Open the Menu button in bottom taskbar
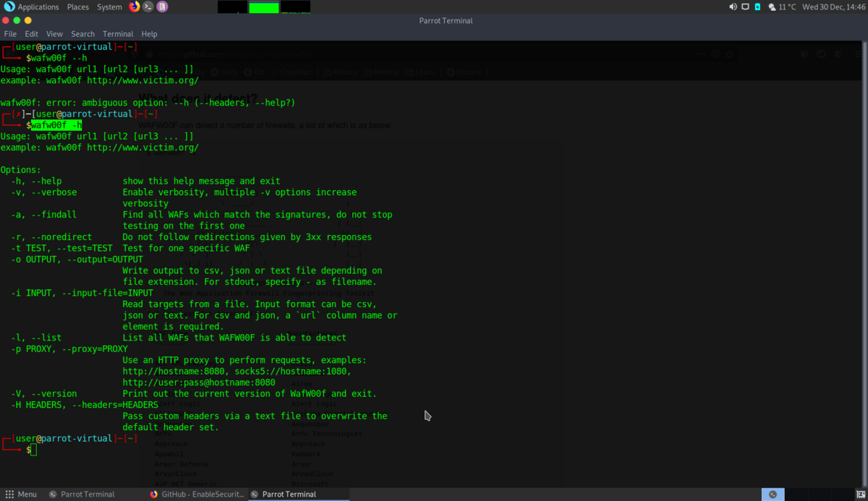The width and height of the screenshot is (868, 501). (x=21, y=494)
